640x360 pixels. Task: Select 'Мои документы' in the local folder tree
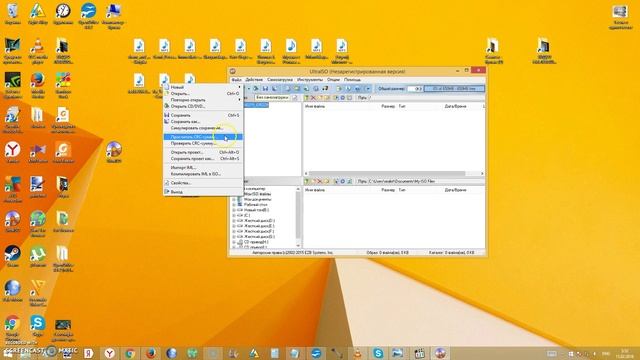pos(257,200)
